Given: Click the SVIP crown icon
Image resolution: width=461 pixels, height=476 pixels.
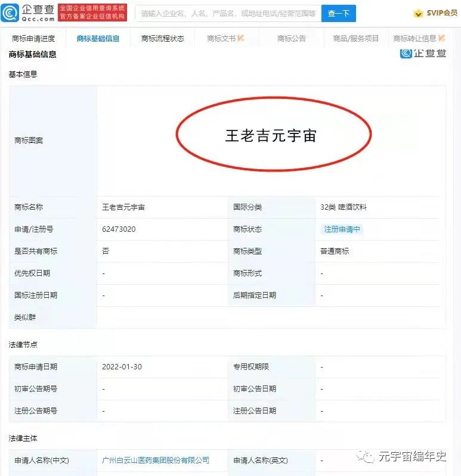Looking at the screenshot, I should pyautogui.click(x=419, y=13).
